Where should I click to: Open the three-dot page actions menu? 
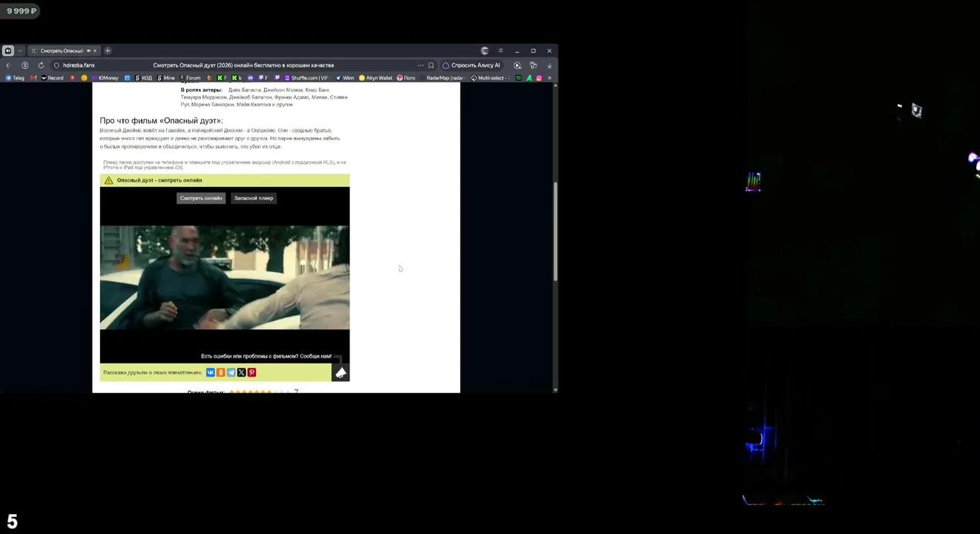421,65
